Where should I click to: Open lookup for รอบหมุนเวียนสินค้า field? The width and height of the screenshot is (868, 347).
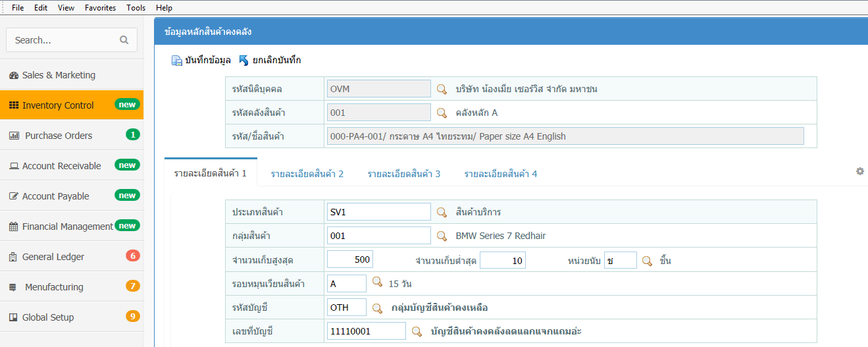[377, 282]
